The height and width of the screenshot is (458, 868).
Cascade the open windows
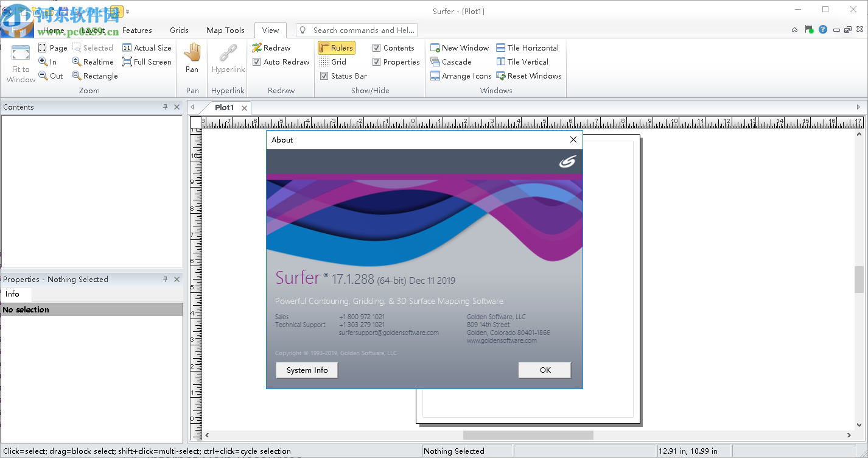[452, 61]
